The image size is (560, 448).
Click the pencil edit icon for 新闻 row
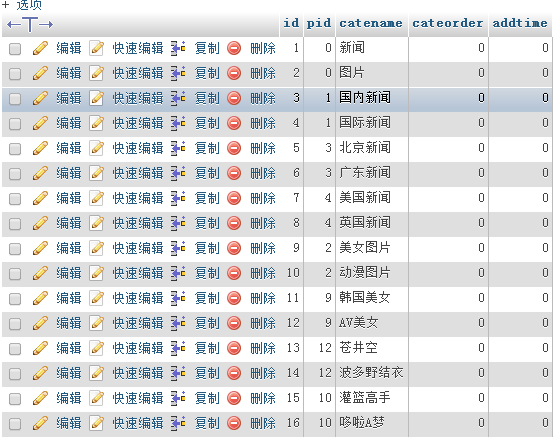[40, 48]
